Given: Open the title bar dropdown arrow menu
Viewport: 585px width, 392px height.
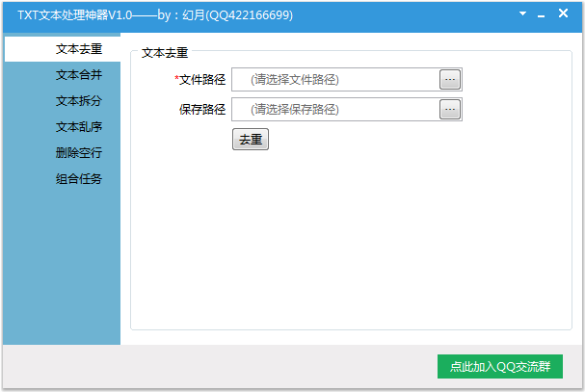Looking at the screenshot, I should click(x=522, y=13).
